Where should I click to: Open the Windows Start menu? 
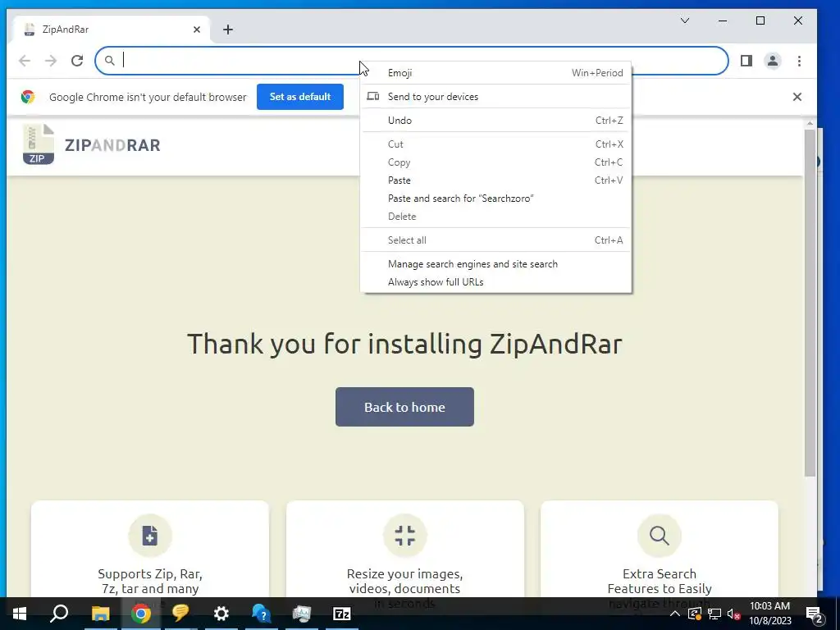tap(20, 614)
